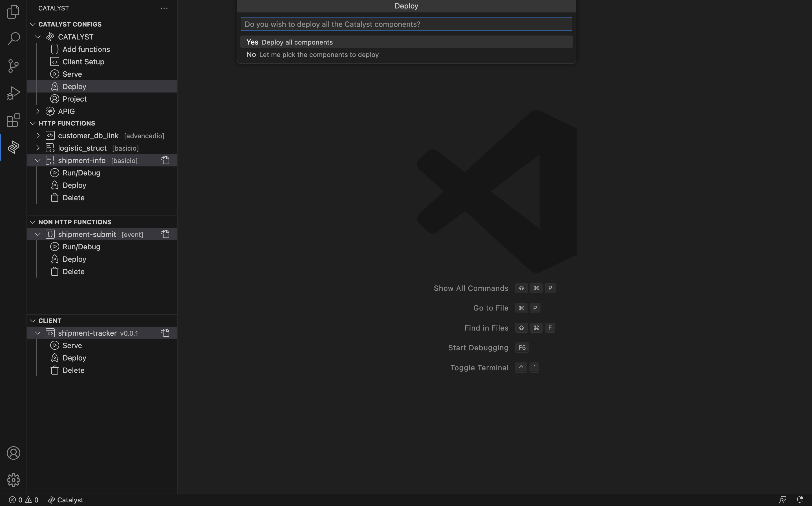Collapse the shipment-submit function
Viewport: 812px width, 506px height.
pos(38,234)
